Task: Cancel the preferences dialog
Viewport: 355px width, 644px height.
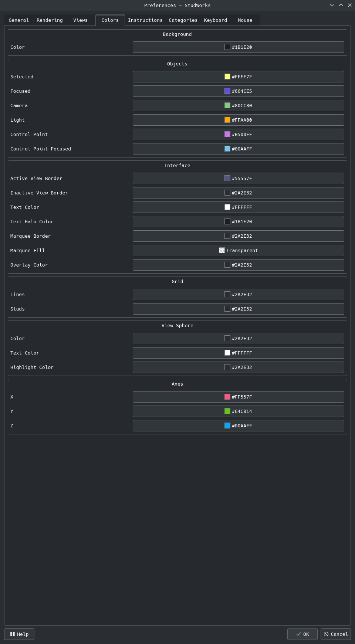Action: (x=336, y=634)
